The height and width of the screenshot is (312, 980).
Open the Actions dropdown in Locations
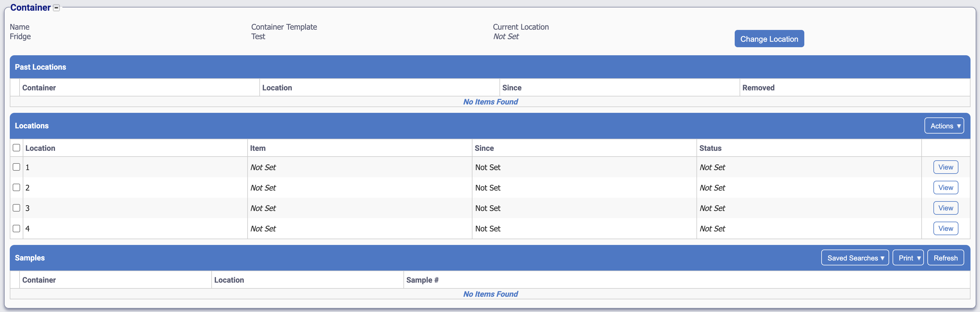(x=944, y=126)
